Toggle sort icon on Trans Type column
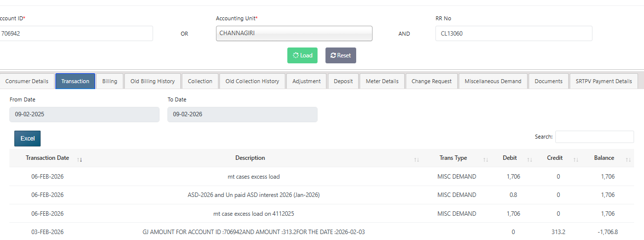 486,159
